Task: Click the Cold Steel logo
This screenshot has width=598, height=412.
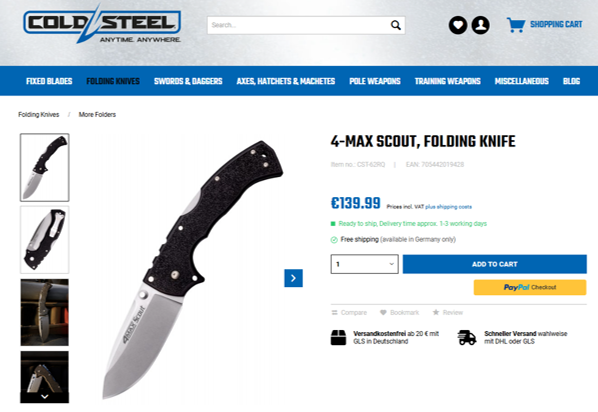Action: [102, 24]
